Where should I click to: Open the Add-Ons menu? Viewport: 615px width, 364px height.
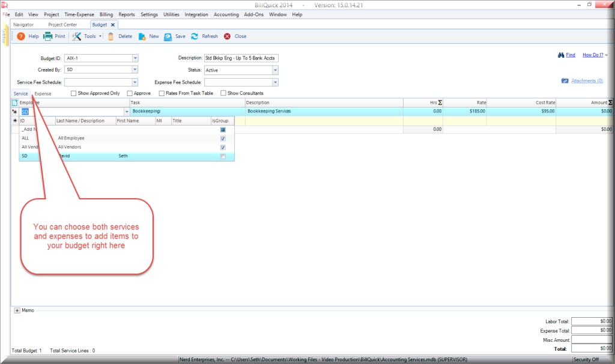tap(254, 14)
